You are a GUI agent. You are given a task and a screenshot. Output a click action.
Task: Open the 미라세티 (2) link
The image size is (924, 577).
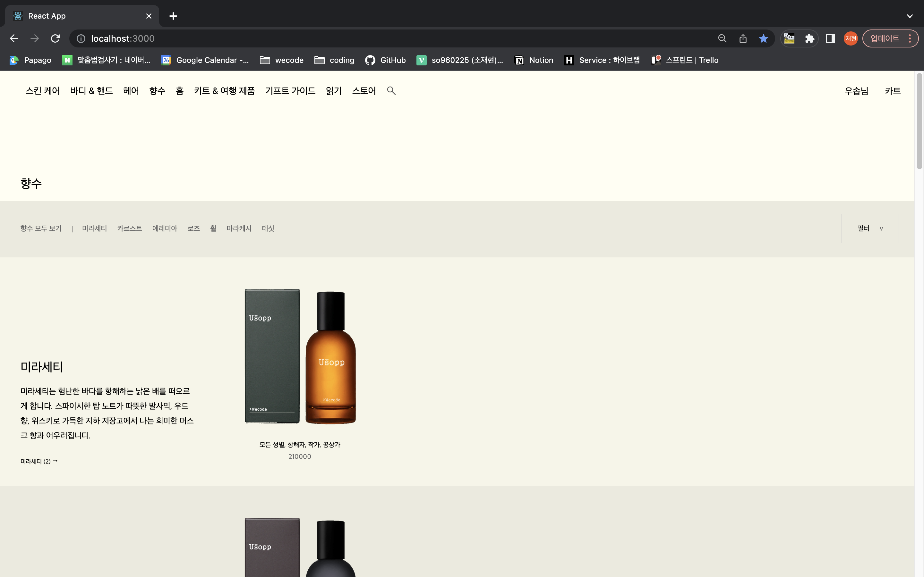tap(39, 461)
